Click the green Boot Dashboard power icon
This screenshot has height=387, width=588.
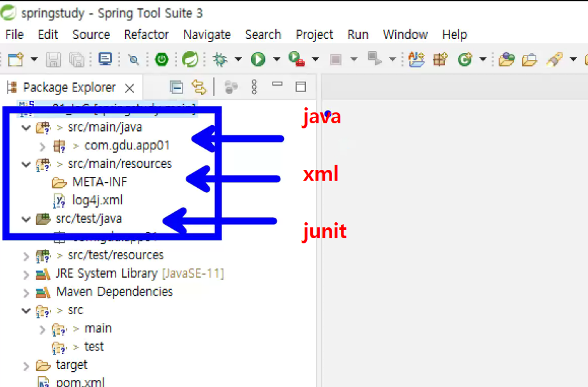click(162, 59)
